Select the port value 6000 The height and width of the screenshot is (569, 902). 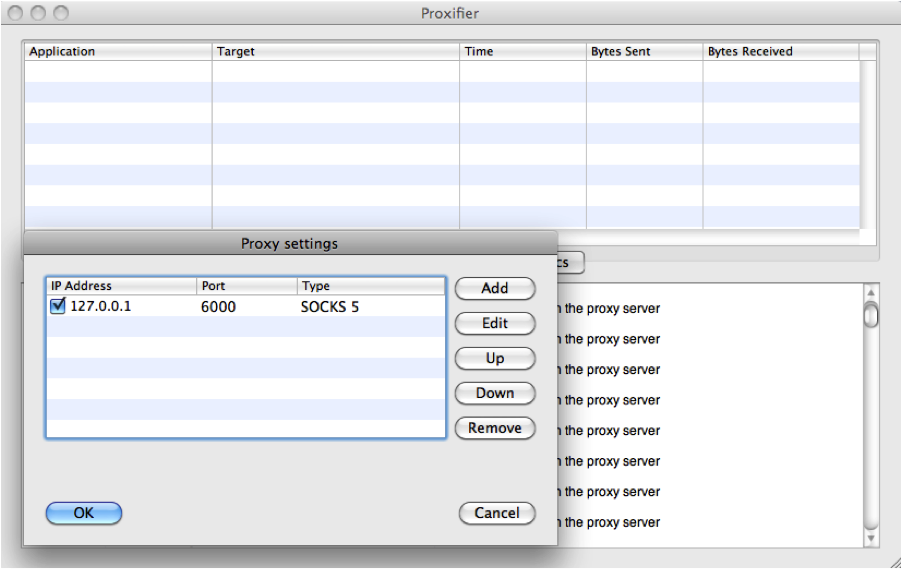[x=218, y=307]
